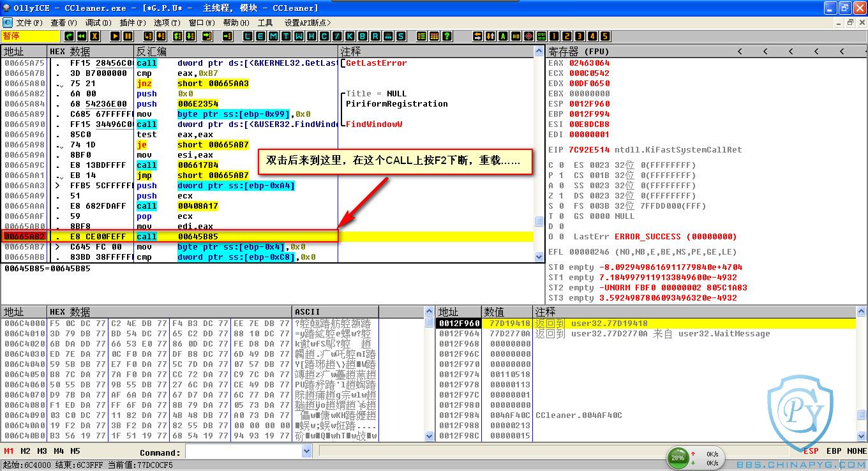Open Source window (S icon)
The height and width of the screenshot is (471, 868).
401,36
